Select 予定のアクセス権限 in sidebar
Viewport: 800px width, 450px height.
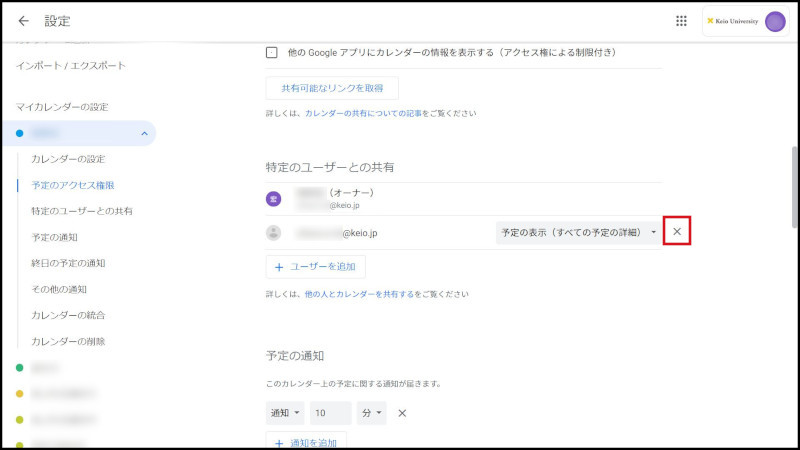(x=73, y=185)
